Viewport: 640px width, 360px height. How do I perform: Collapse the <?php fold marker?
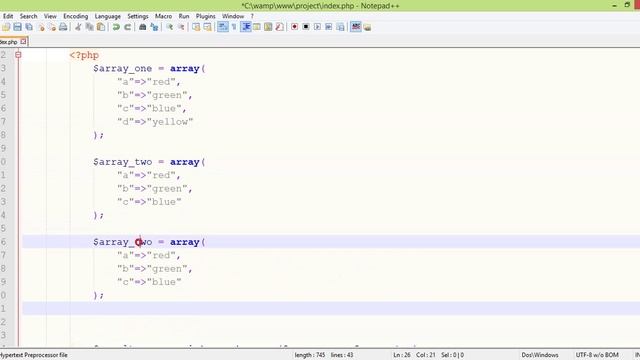pyautogui.click(x=18, y=54)
